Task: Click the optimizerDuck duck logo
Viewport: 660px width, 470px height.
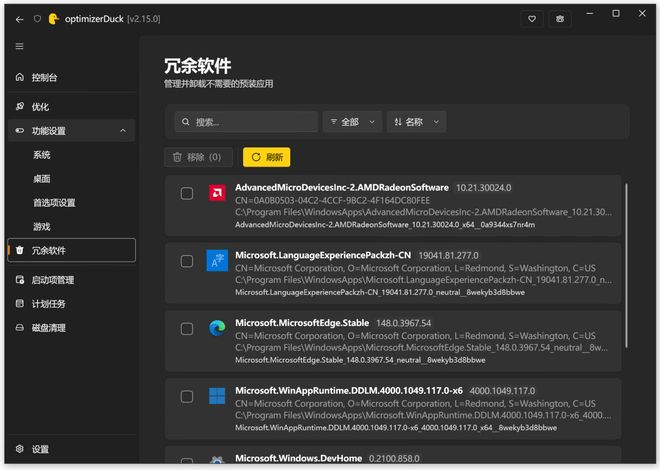Action: pyautogui.click(x=53, y=19)
